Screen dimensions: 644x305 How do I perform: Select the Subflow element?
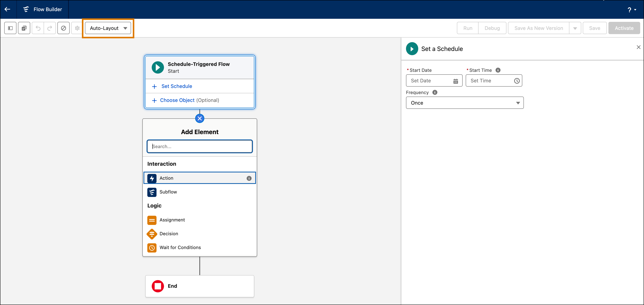(200, 192)
